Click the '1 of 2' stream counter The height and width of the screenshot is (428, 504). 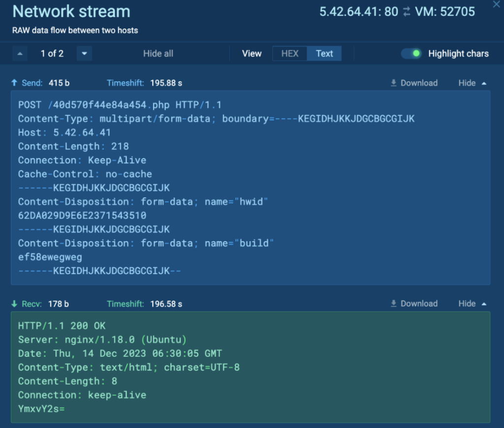point(52,54)
